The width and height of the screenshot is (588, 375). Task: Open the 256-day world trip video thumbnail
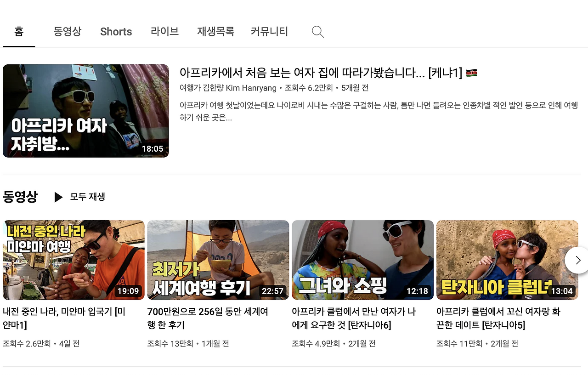click(x=218, y=260)
